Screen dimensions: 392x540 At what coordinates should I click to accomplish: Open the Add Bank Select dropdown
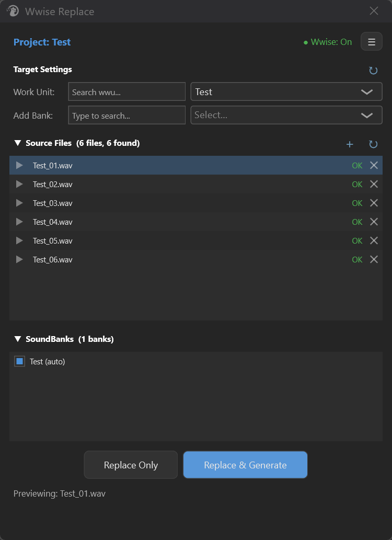pos(286,115)
